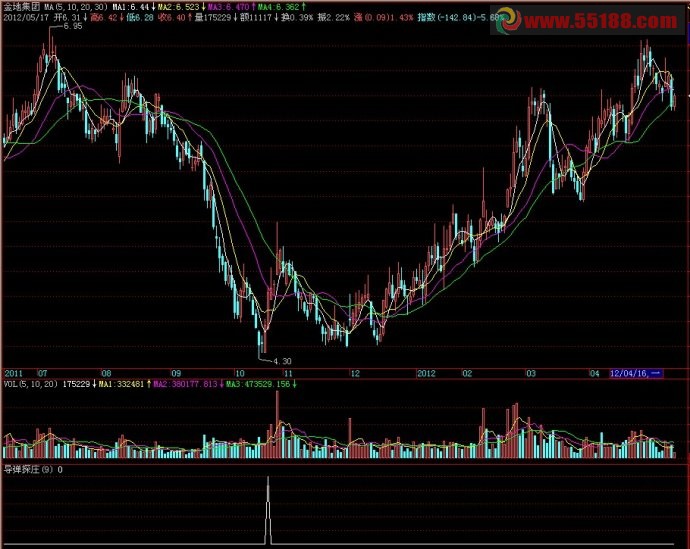
Task: Click the yellow MA2:6.523 value
Action: [178, 7]
